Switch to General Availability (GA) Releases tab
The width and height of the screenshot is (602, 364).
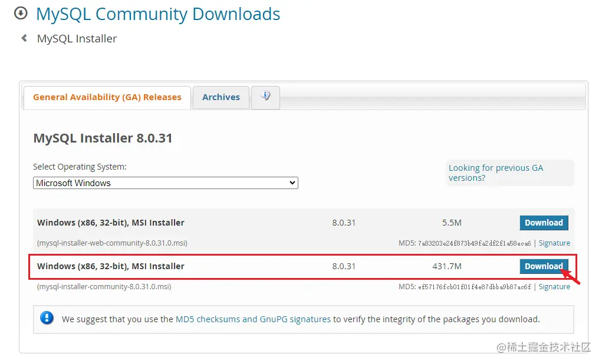pyautogui.click(x=107, y=97)
